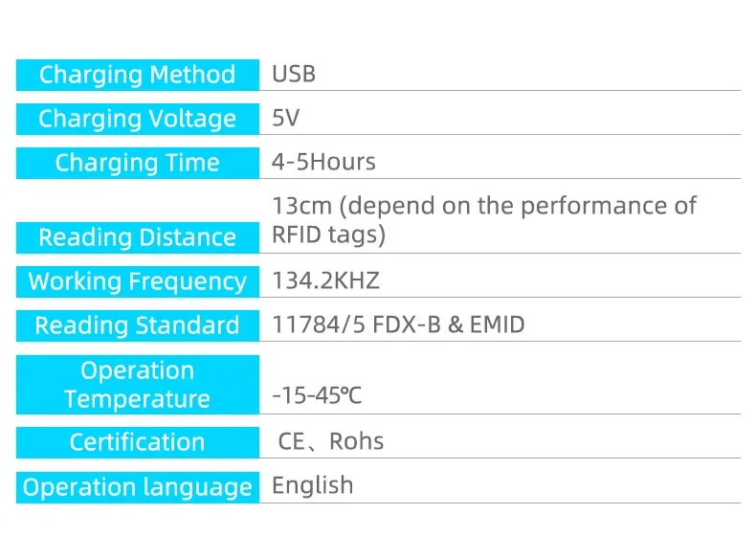This screenshot has width=756, height=559.
Task: Click the Certification label cell
Action: [x=137, y=442]
